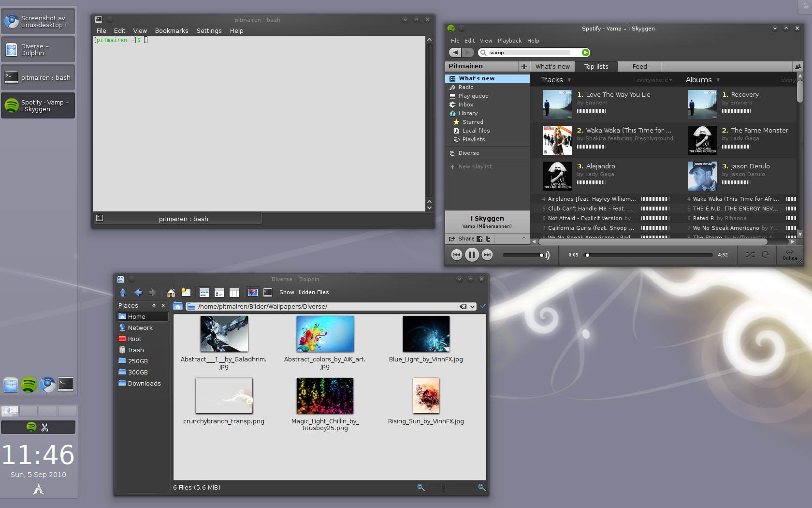The image size is (812, 508).
Task: Click Share button in Spotify
Action: [x=462, y=239]
